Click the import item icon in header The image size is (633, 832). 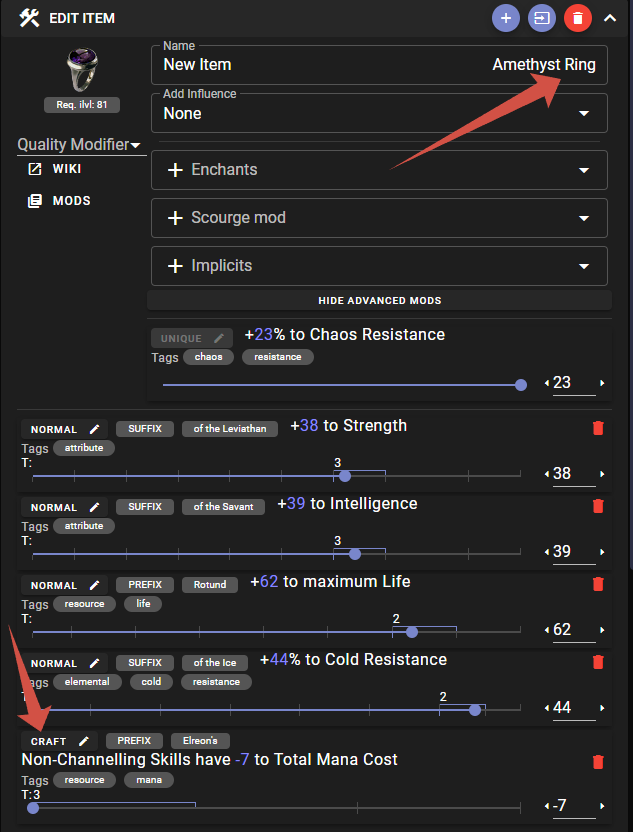[x=542, y=18]
